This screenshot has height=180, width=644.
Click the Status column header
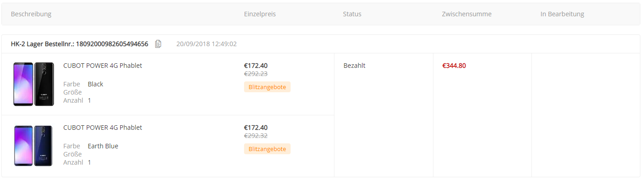click(352, 14)
